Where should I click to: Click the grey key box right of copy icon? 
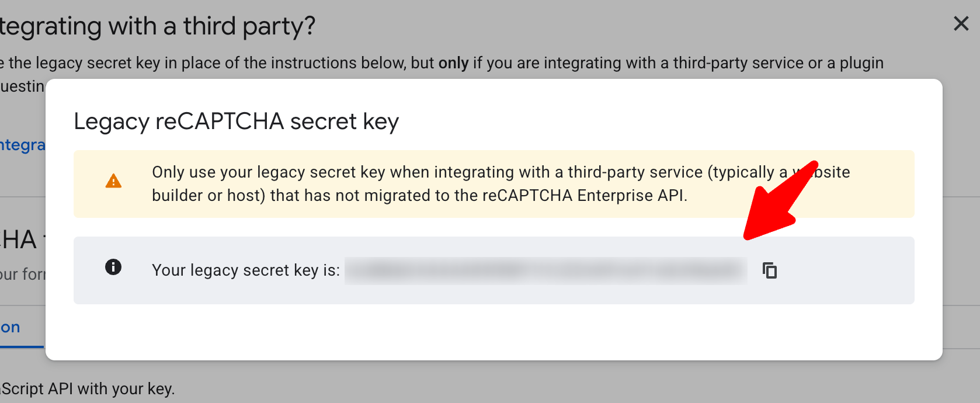847,270
